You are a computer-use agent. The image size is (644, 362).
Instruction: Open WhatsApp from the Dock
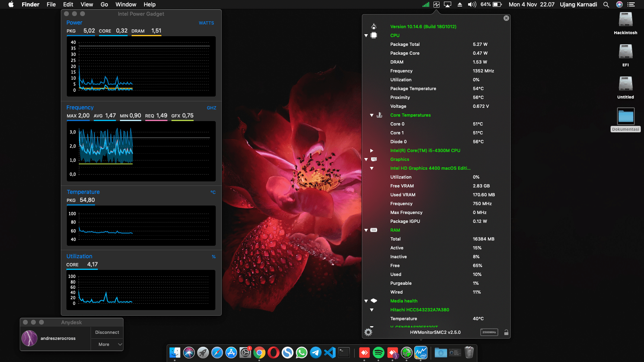click(x=301, y=352)
